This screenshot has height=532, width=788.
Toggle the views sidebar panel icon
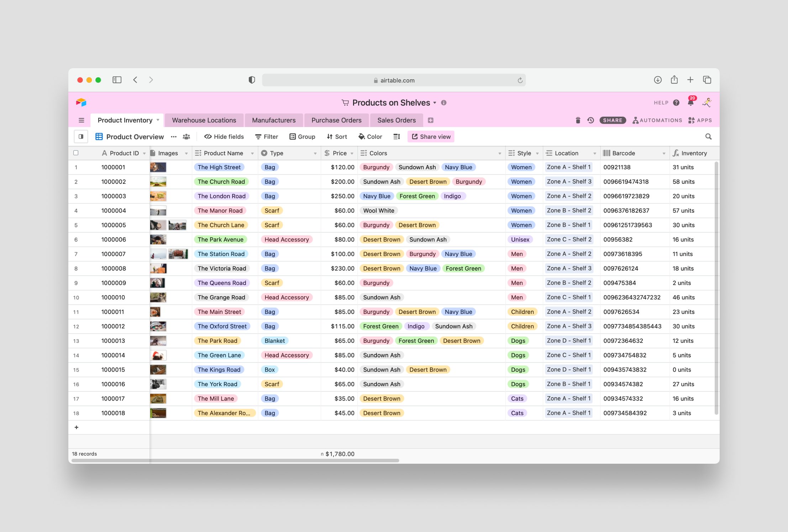(x=81, y=137)
